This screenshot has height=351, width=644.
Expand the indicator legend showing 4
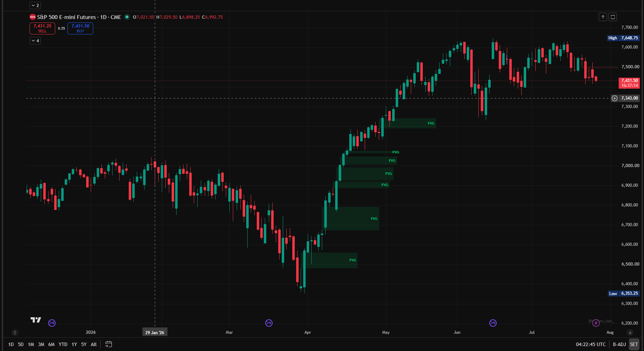point(35,41)
